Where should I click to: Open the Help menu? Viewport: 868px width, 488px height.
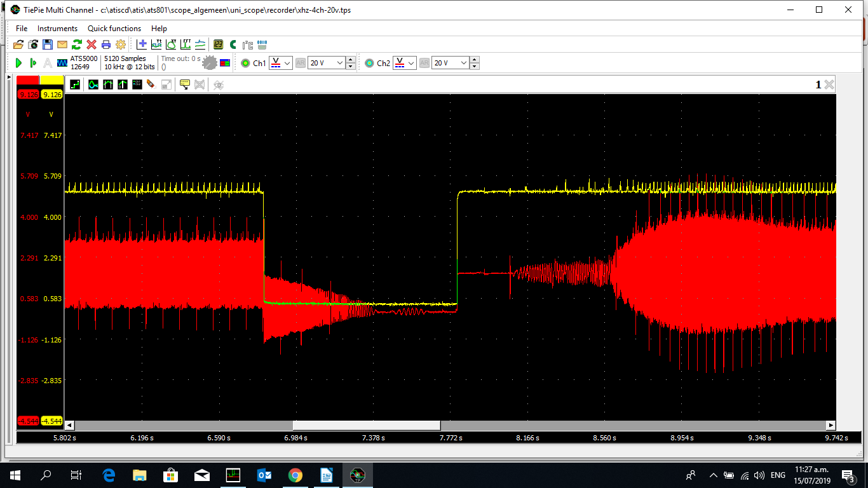point(159,29)
